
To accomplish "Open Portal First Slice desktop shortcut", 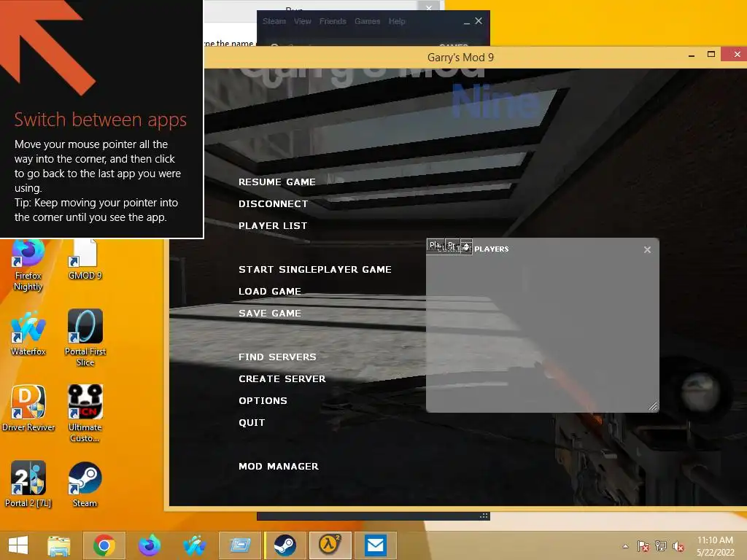I will (x=85, y=338).
